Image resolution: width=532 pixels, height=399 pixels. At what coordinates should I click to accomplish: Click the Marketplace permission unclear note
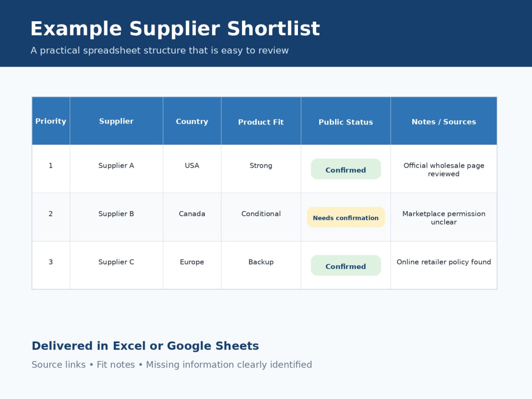[444, 218]
